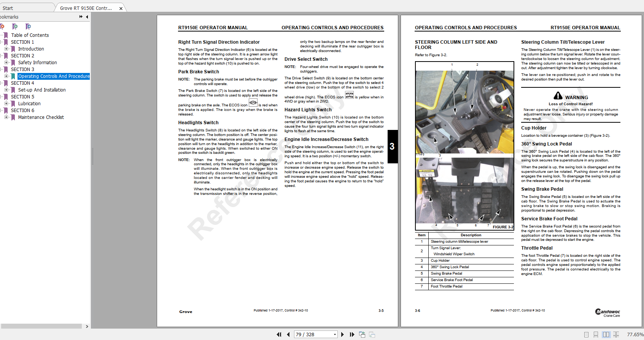
Task: Enable continuous page scrolling layout
Action: click(x=596, y=335)
